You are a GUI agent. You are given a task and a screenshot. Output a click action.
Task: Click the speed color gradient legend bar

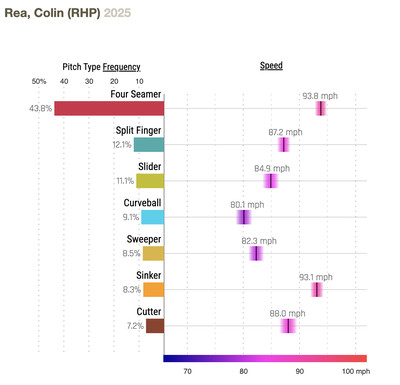[265, 358]
